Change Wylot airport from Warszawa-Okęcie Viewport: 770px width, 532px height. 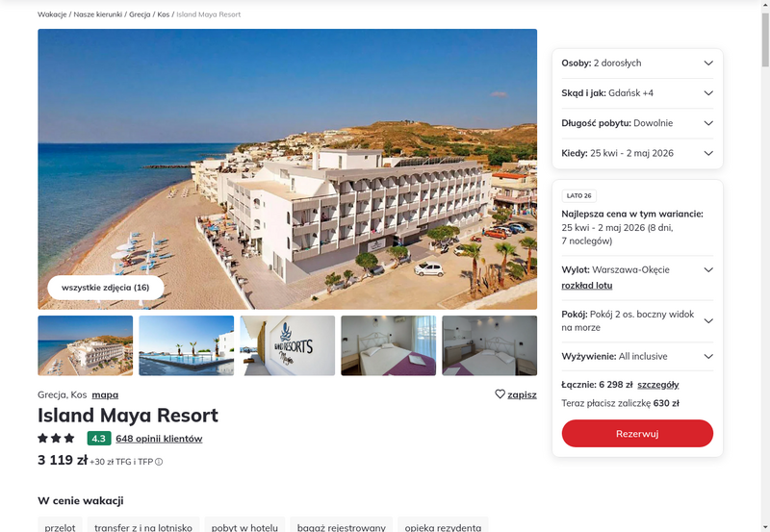[637, 270]
